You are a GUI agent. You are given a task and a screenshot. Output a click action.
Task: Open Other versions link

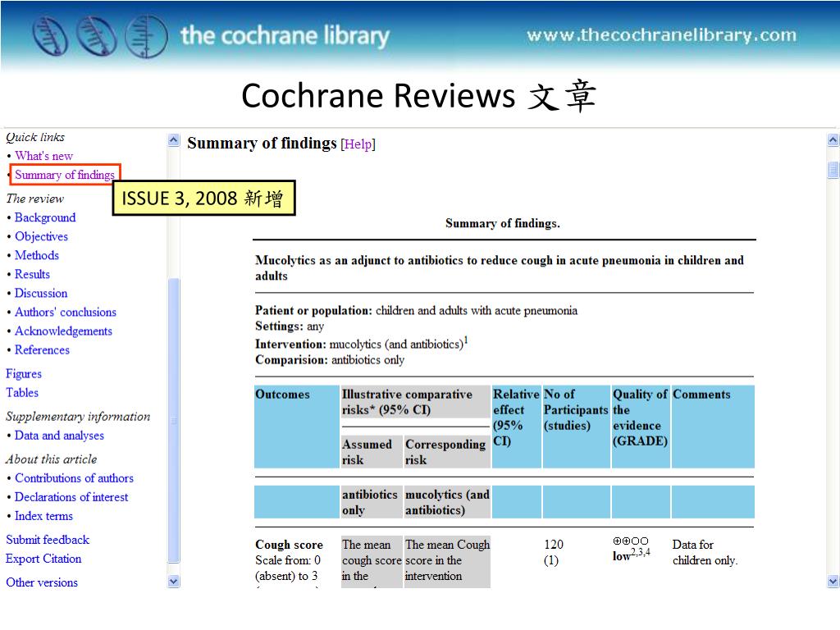point(42,582)
